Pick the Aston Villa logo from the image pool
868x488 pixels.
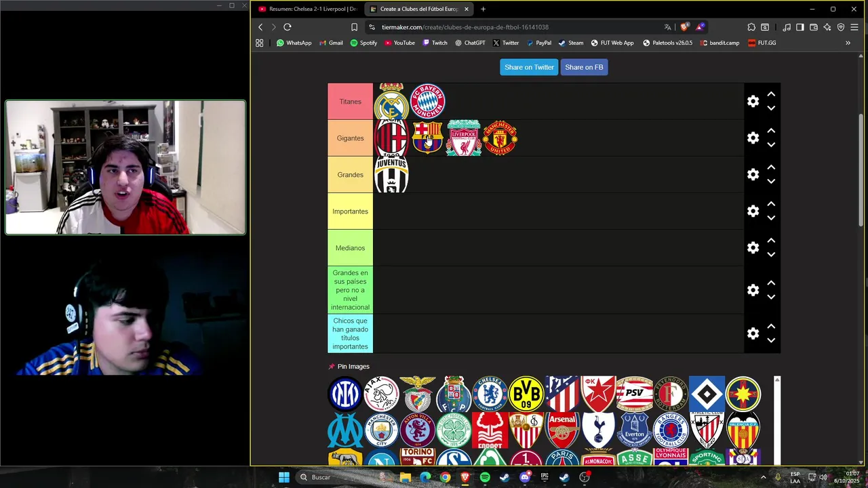tap(418, 430)
